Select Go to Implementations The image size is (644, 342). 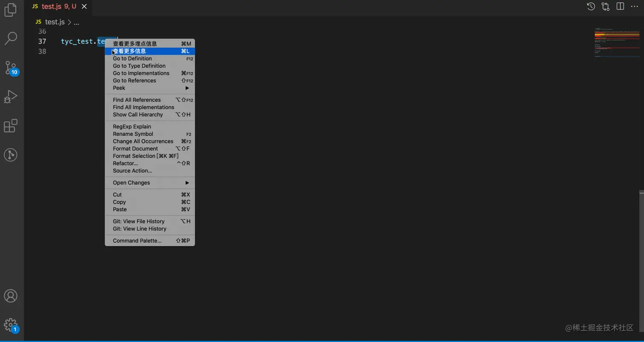pyautogui.click(x=150, y=73)
